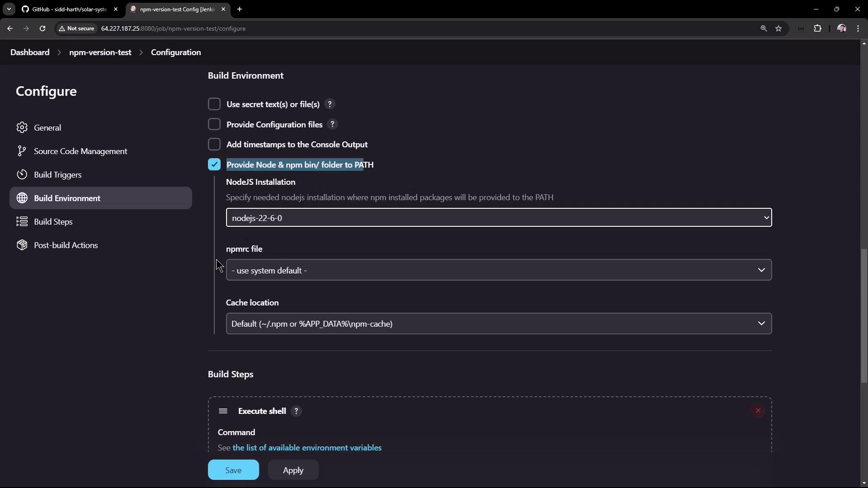
Task: Open the Cache location dropdown
Action: pyautogui.click(x=498, y=324)
